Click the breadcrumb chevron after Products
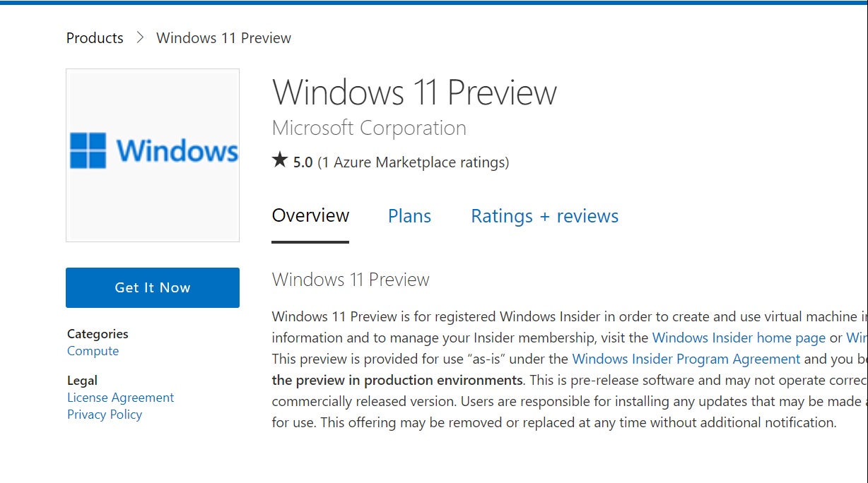The width and height of the screenshot is (868, 483). pos(140,37)
